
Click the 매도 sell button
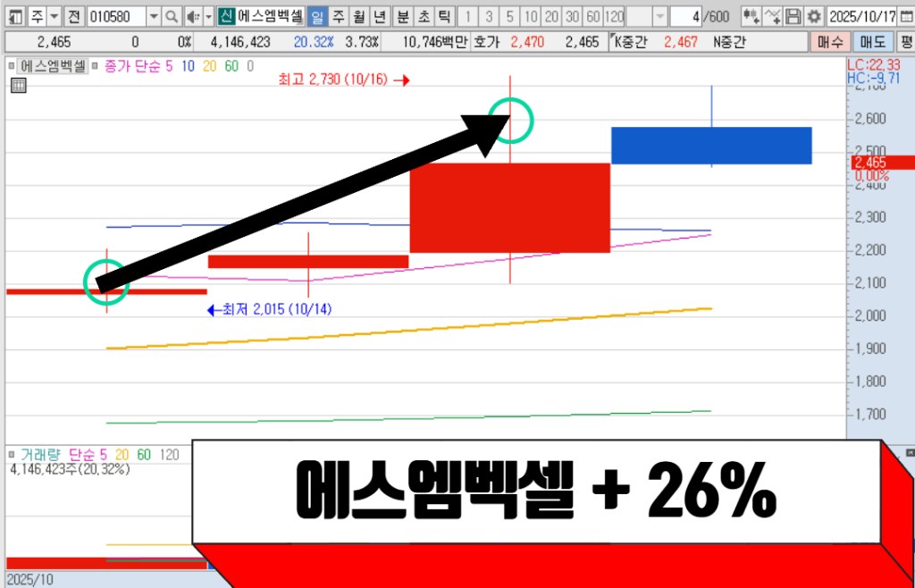click(872, 42)
